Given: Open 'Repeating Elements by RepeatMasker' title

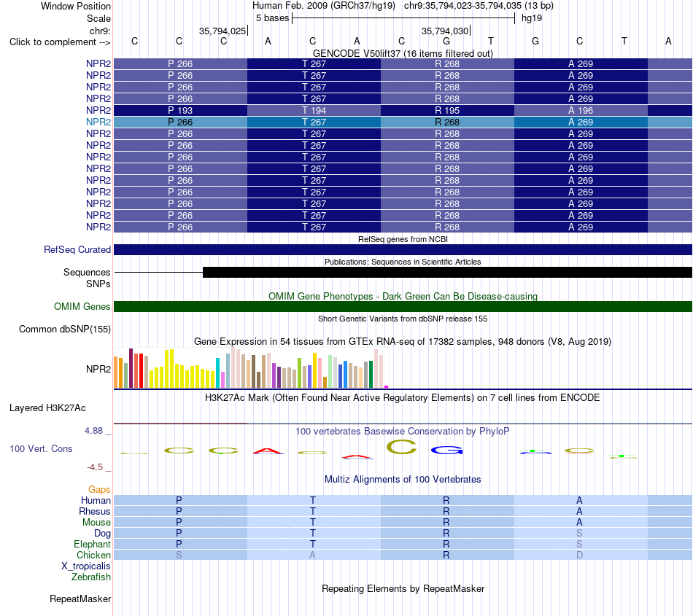Looking at the screenshot, I should [403, 588].
